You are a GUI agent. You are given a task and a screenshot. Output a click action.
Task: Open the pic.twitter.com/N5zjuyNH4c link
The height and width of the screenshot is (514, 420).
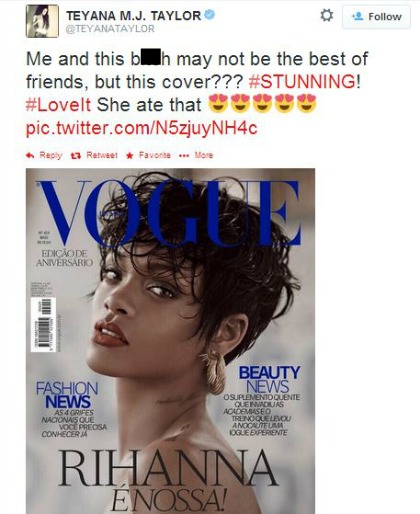[142, 128]
